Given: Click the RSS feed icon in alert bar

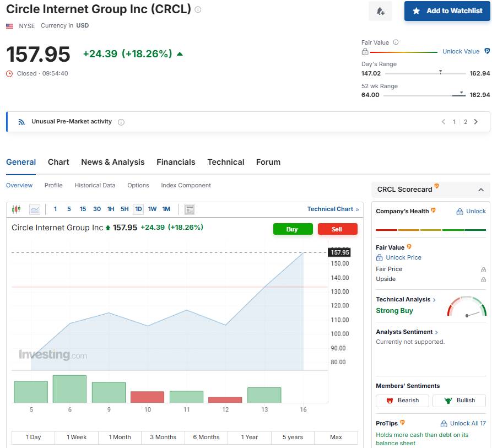Looking at the screenshot, I should (21, 122).
